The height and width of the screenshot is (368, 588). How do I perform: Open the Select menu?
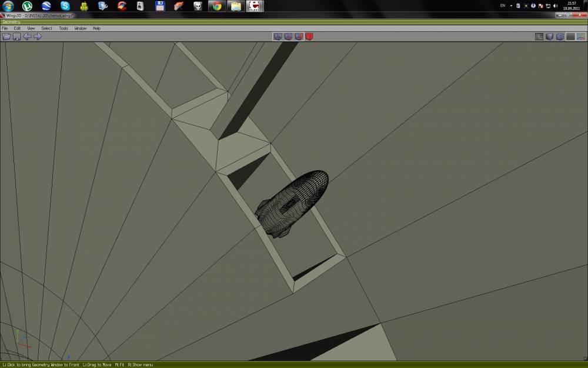click(46, 28)
